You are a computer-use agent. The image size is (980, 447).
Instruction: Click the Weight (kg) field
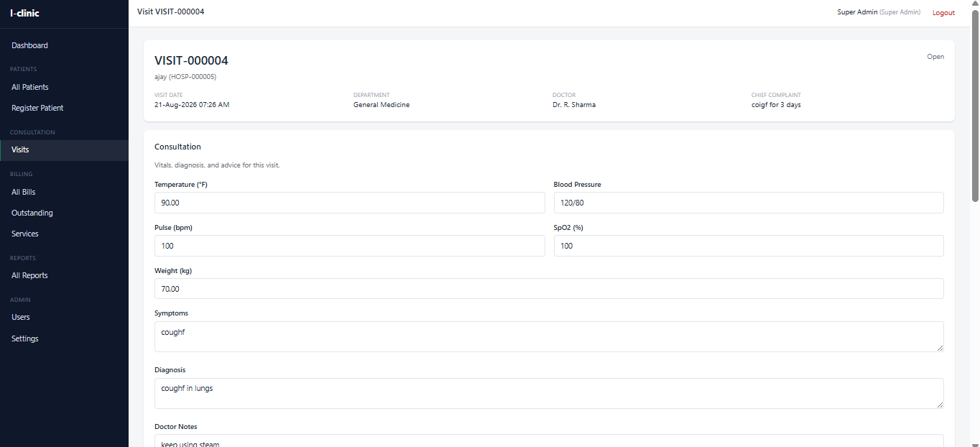(x=549, y=289)
